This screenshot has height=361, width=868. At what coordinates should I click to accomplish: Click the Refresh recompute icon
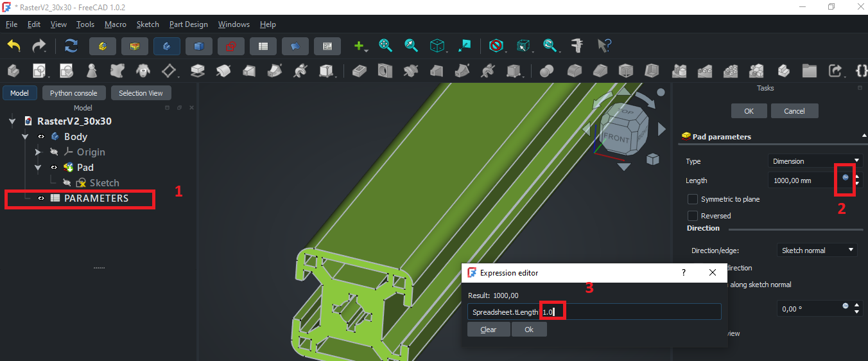pos(71,46)
